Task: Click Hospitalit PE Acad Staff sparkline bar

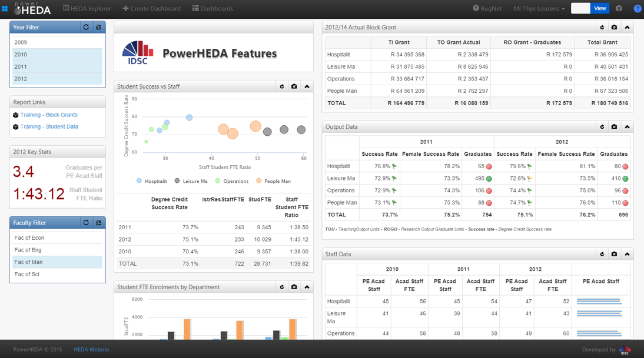Action: [599, 302]
